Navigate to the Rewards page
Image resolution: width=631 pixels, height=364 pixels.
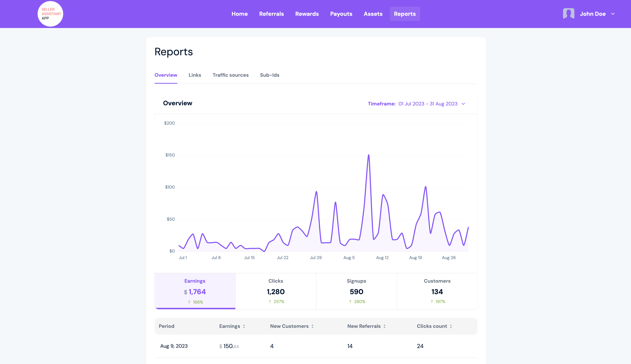click(307, 14)
